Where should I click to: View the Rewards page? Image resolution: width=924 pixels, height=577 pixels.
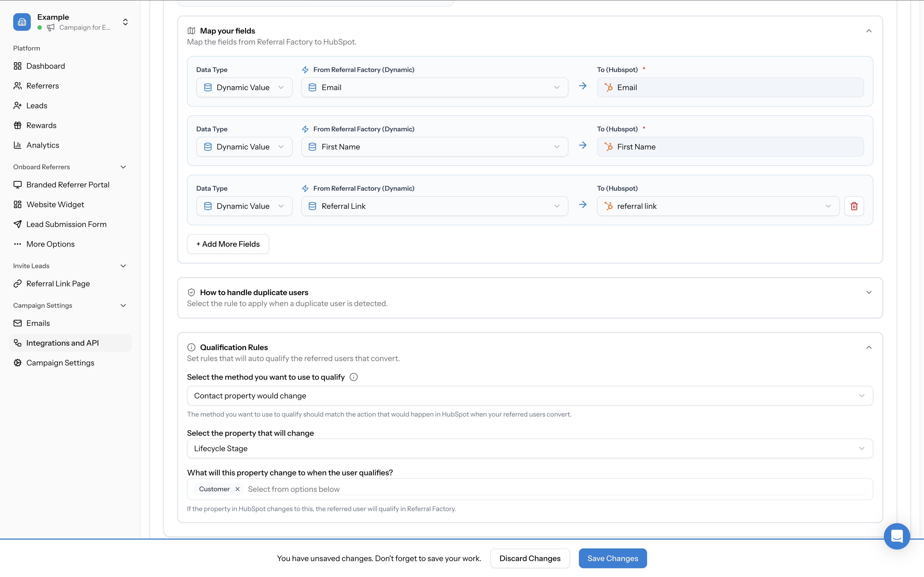41,125
